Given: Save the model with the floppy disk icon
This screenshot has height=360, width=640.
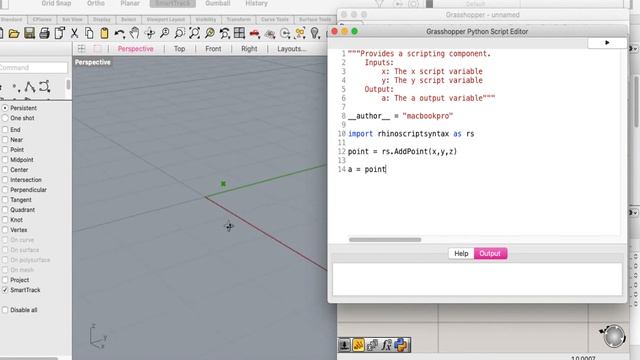Looking at the screenshot, I should click(x=29, y=33).
